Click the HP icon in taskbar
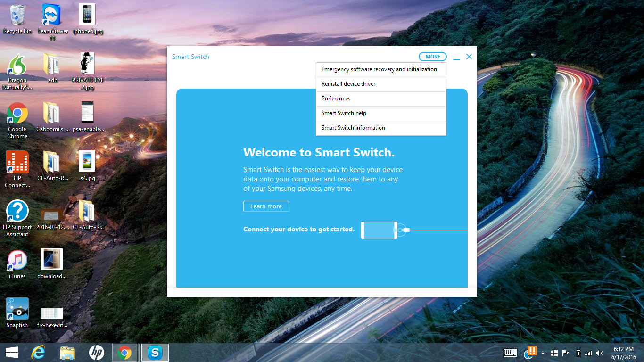 [x=96, y=353]
